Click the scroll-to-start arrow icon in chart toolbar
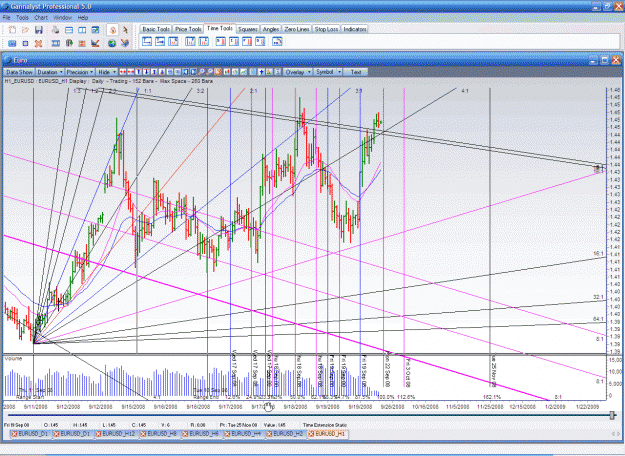Viewport: 625px width, 456px height. point(185,72)
